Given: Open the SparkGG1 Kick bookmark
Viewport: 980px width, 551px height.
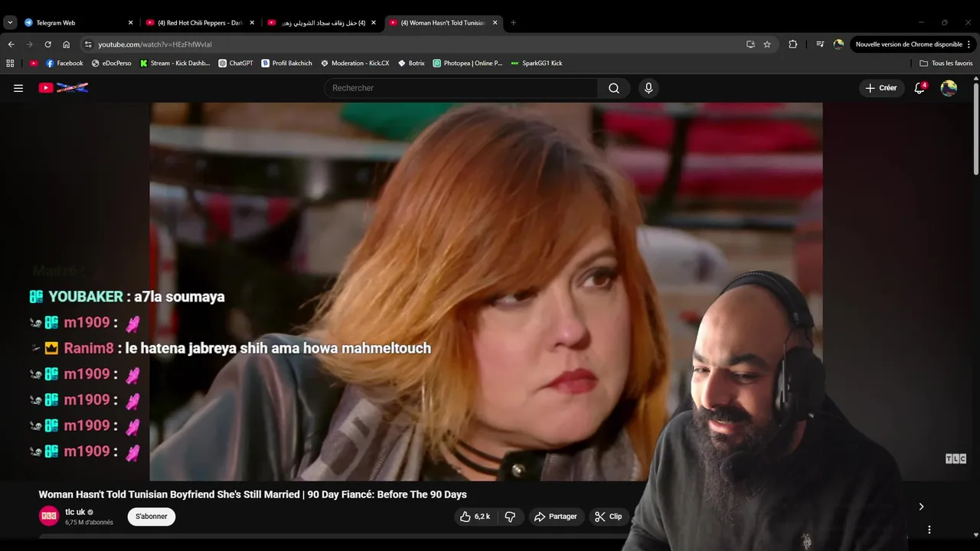Looking at the screenshot, I should tap(536, 64).
